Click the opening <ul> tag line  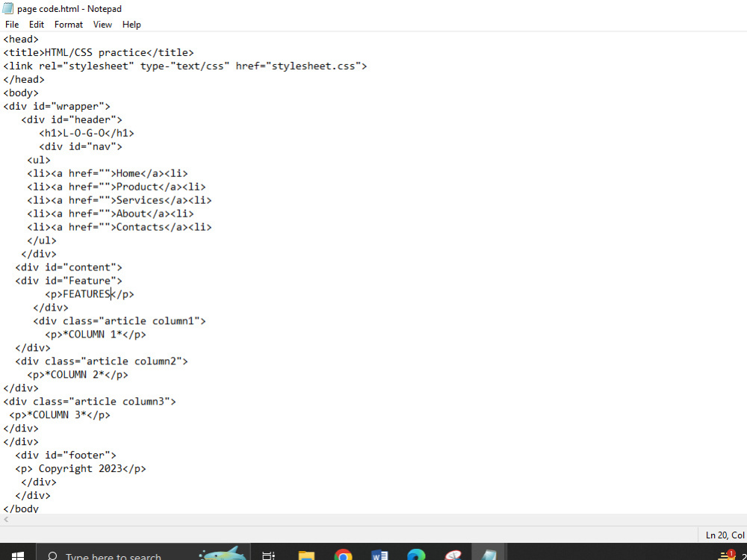[x=39, y=160]
